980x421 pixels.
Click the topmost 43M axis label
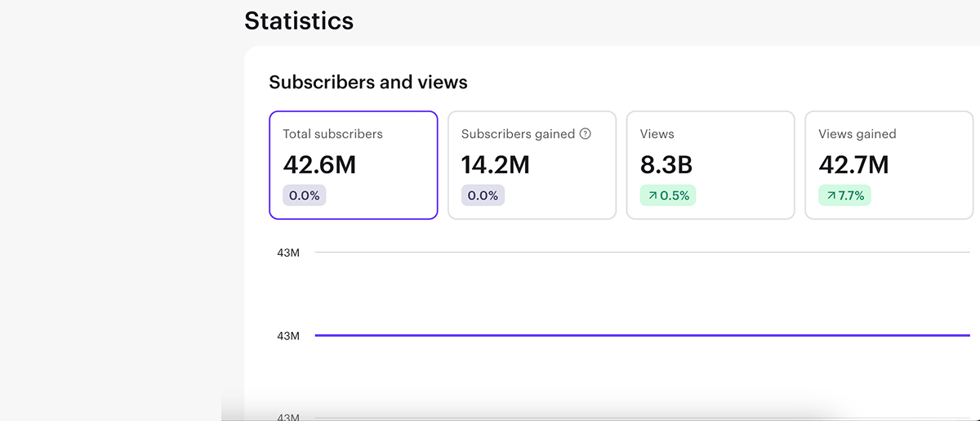[288, 253]
